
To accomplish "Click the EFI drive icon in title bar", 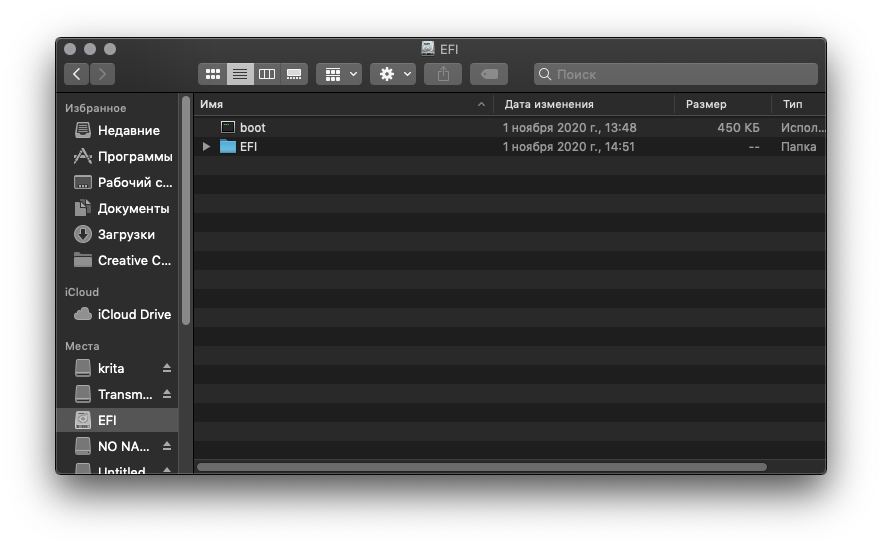I will [428, 48].
